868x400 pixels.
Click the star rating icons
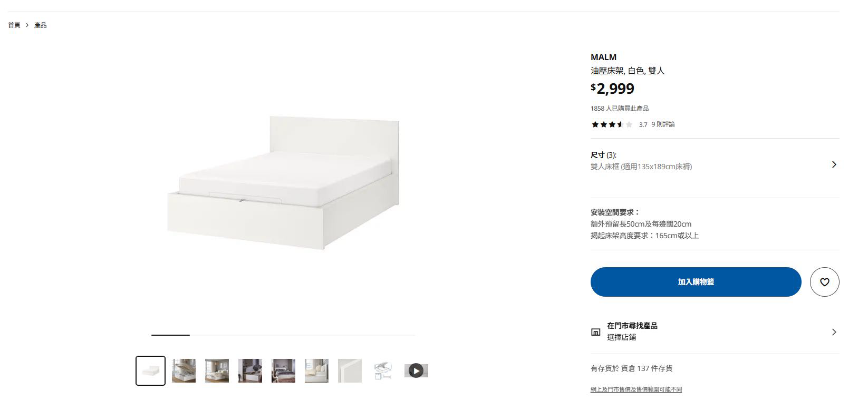pos(612,125)
